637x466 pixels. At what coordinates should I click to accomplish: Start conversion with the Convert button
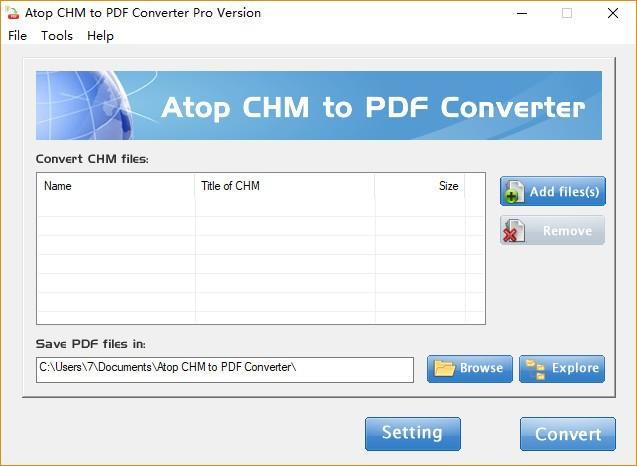coord(568,433)
